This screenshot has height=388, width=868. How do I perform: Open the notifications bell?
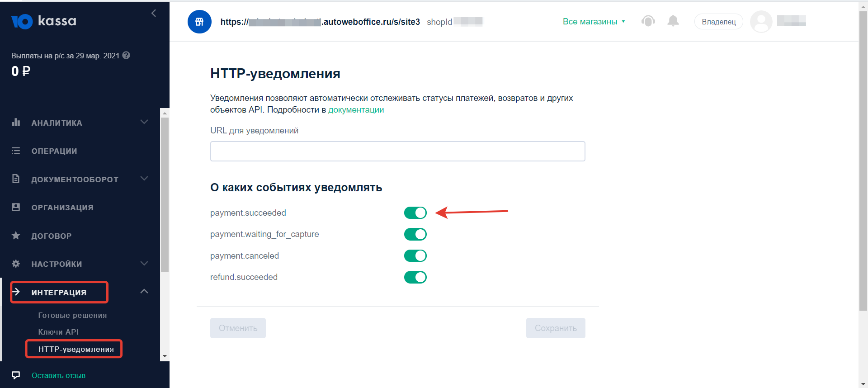point(673,21)
